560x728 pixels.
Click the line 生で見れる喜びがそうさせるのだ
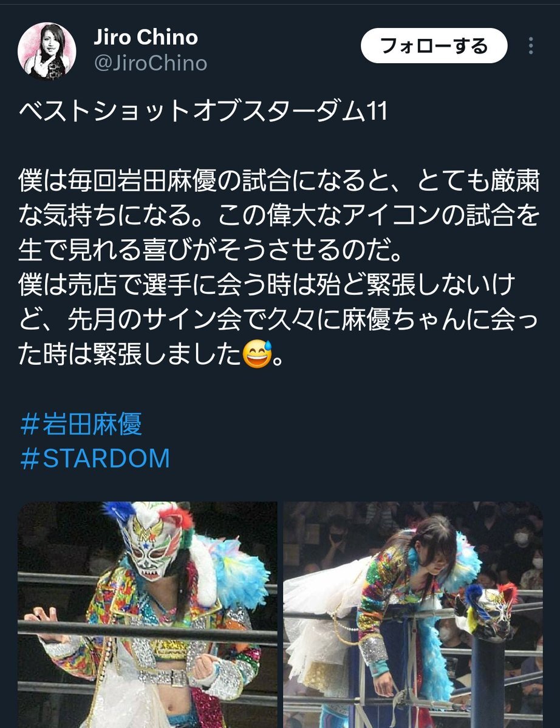(x=210, y=250)
